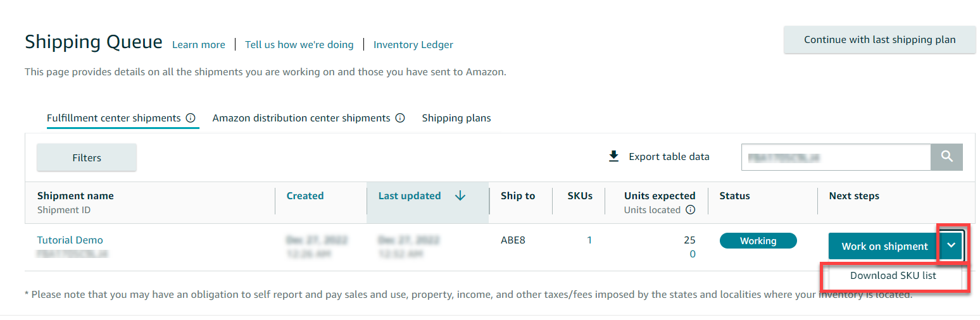Sort by Created column header

point(305,195)
